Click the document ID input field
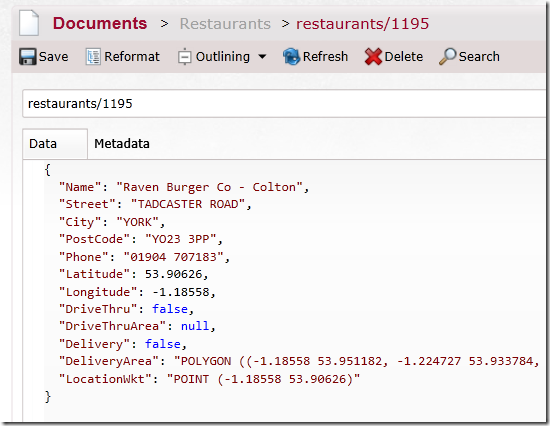Image resolution: width=550 pixels, height=426 pixels. pyautogui.click(x=284, y=104)
